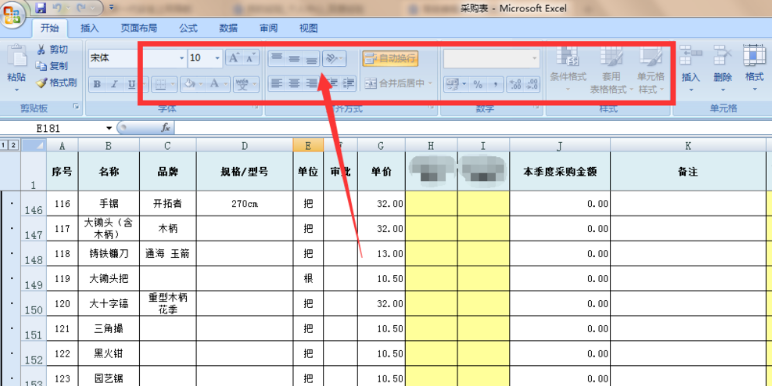Show outline level 1
This screenshot has height=386, width=772.
[4, 145]
